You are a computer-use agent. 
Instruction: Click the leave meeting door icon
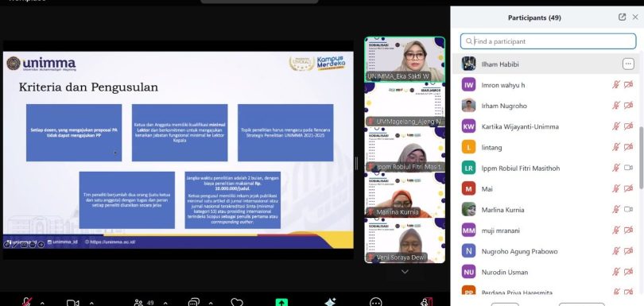pos(427,302)
